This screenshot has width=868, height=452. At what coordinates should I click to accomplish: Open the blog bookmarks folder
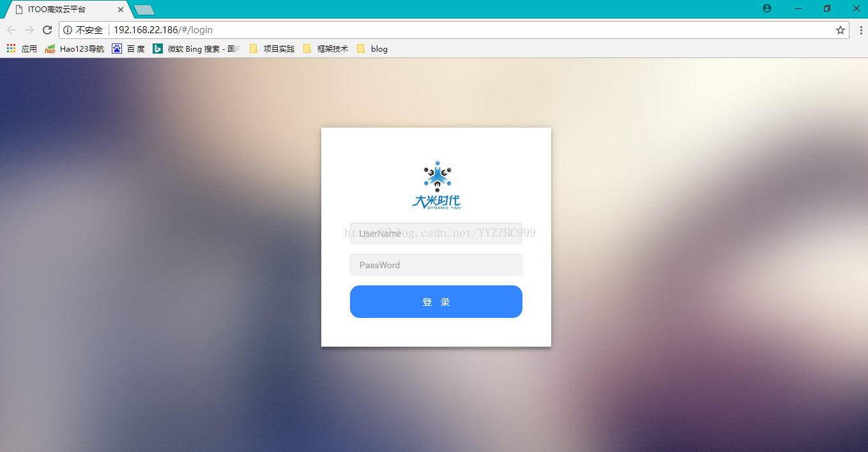pyautogui.click(x=372, y=49)
